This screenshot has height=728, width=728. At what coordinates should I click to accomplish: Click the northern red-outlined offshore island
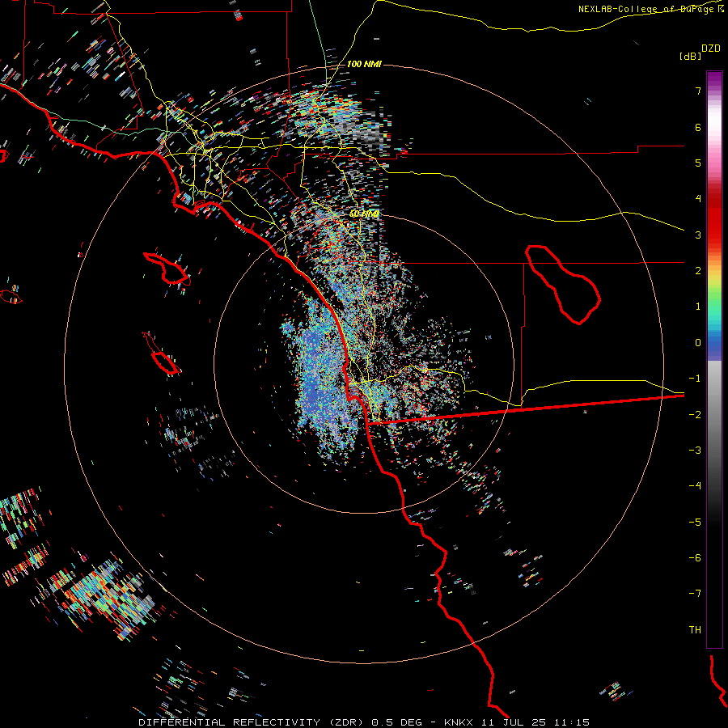167,269
